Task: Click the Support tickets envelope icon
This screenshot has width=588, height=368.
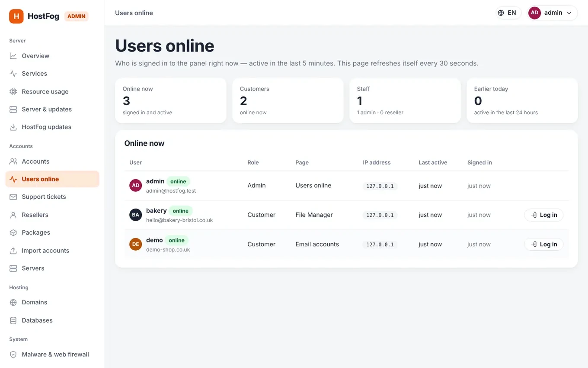Action: point(13,197)
